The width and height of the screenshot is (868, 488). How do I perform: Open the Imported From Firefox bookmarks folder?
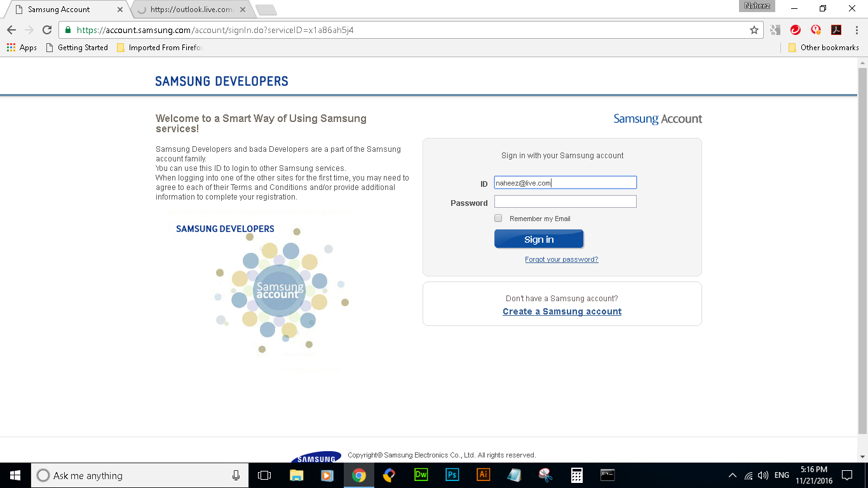click(159, 48)
